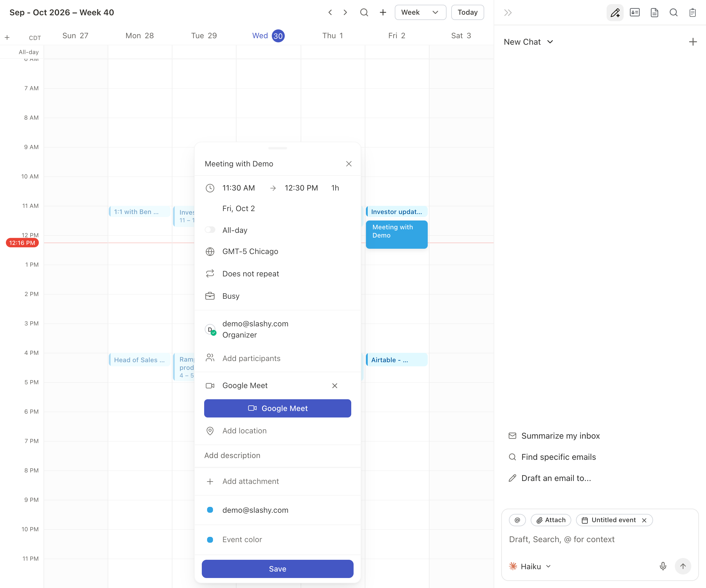Screen dimensions: 706x588
Task: Click the Add description field
Action: click(x=278, y=455)
